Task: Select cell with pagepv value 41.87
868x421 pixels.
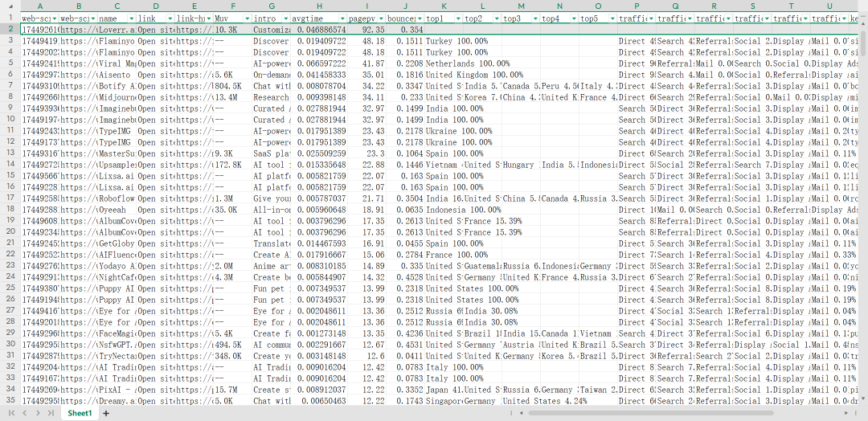Action: point(367,63)
